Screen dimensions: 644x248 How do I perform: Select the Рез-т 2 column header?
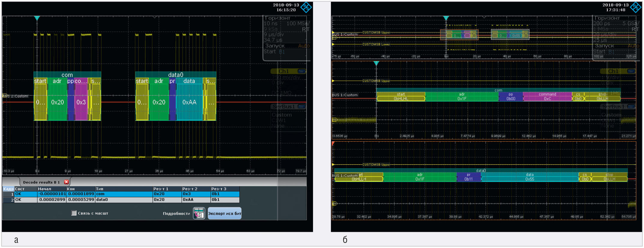click(196, 189)
